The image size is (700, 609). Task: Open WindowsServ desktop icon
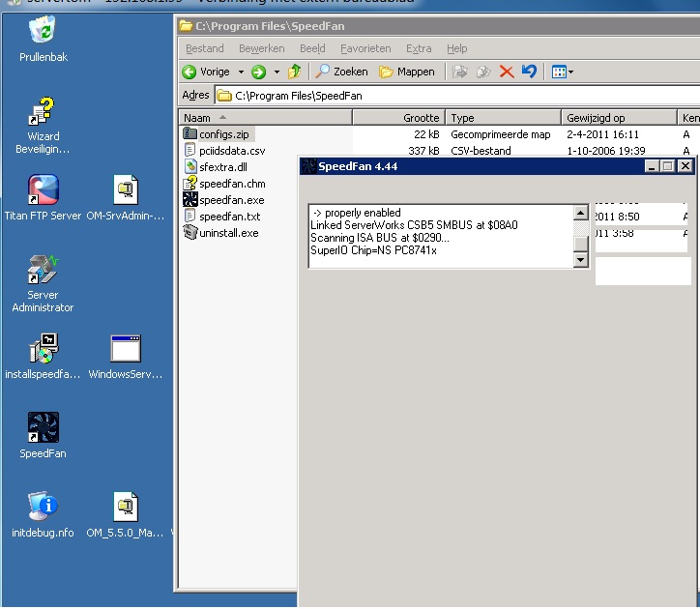coord(126,357)
